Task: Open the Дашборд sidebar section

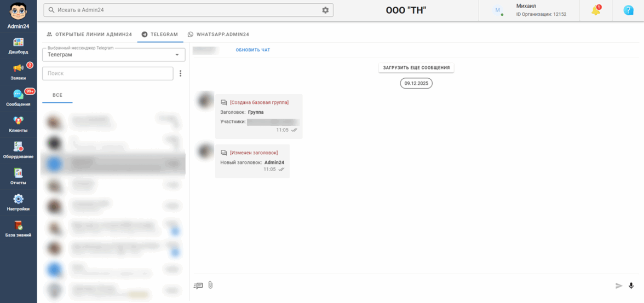Action: (x=18, y=46)
